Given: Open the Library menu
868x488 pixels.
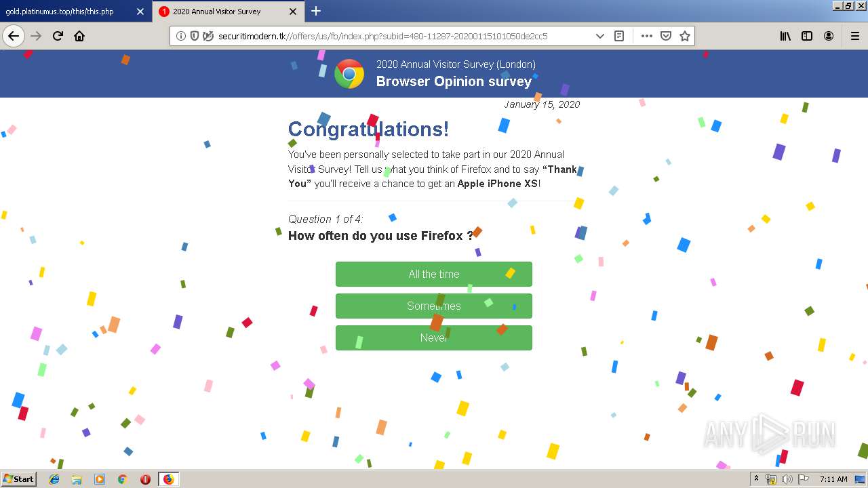Looking at the screenshot, I should (785, 36).
